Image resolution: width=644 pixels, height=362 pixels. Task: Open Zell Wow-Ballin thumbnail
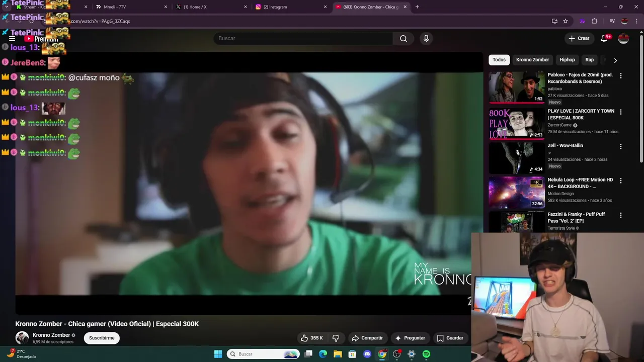pos(516,158)
